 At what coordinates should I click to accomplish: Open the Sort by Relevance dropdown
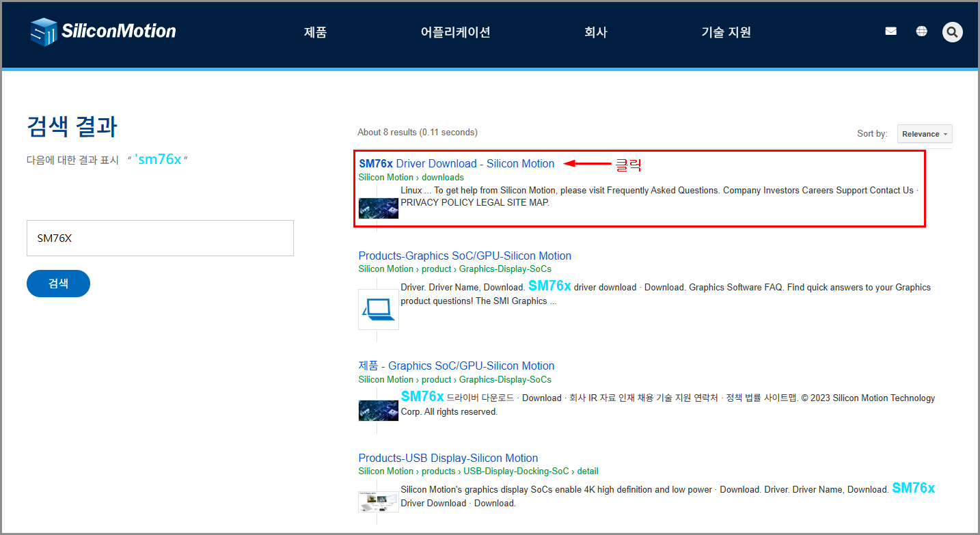(x=924, y=133)
